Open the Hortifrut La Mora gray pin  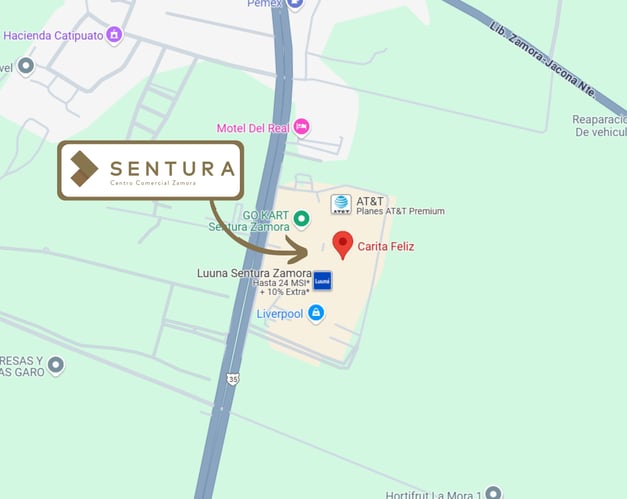(x=494, y=493)
